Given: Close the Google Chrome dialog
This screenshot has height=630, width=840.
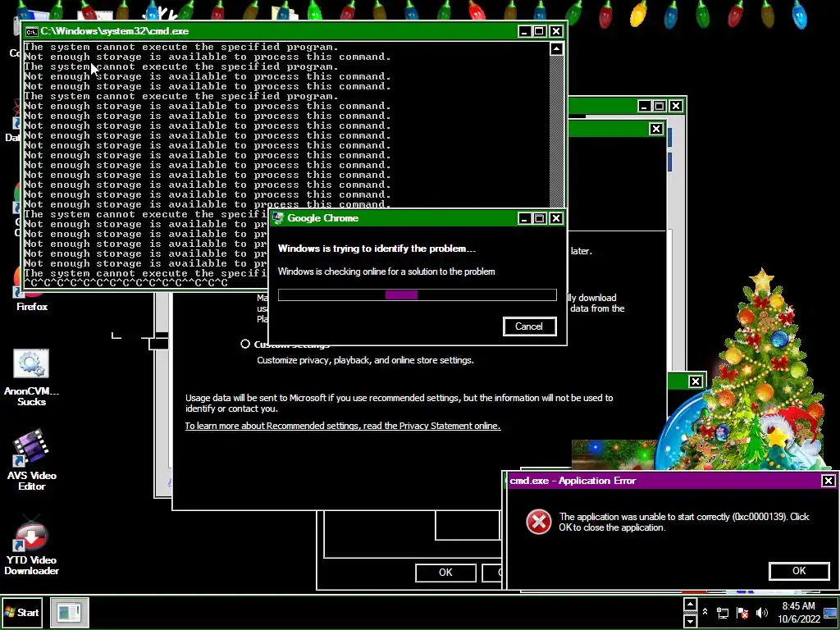Looking at the screenshot, I should click(x=556, y=218).
